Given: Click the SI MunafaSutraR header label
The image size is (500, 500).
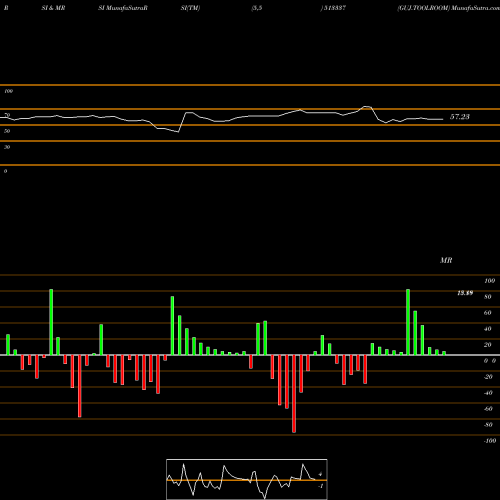Looking at the screenshot, I should coord(123,8).
